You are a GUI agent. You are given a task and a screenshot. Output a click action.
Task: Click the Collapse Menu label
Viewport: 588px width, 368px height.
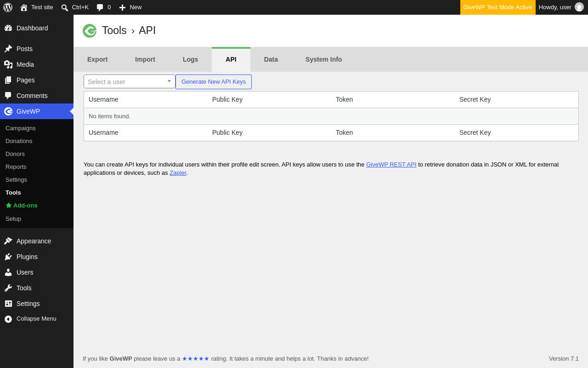point(36,319)
